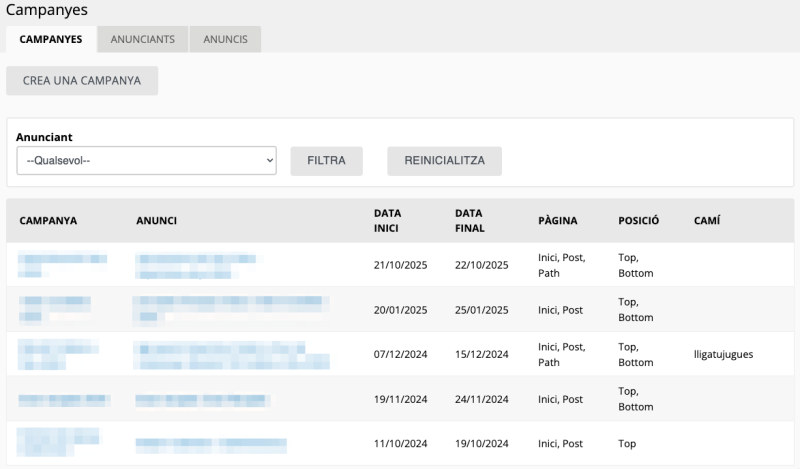The height and width of the screenshot is (469, 800).
Task: Click the Data inici column header
Action: (x=387, y=220)
